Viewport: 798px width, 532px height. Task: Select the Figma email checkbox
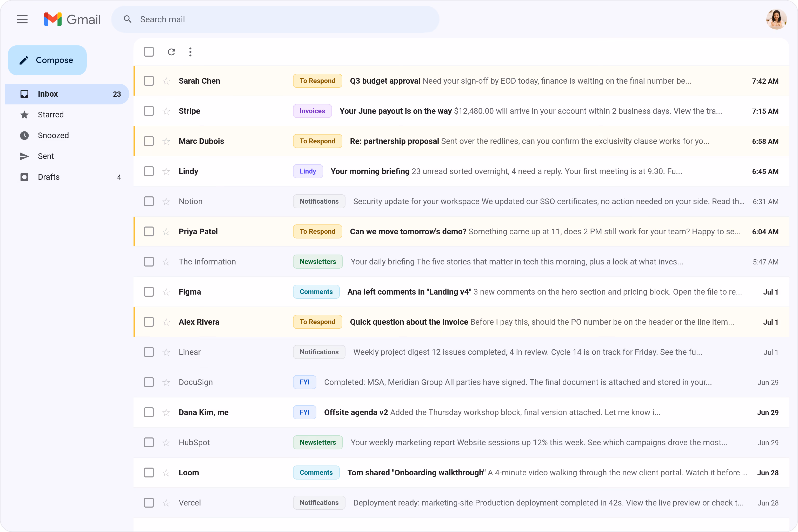click(x=149, y=292)
